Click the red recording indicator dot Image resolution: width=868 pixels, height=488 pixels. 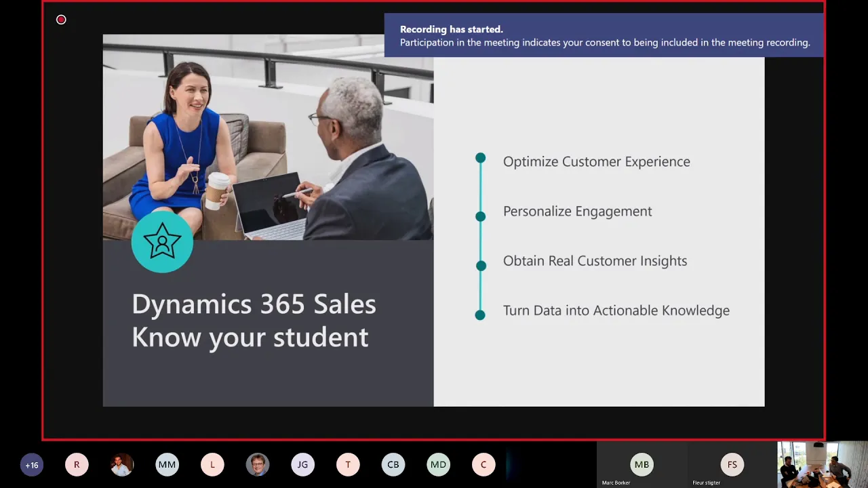coord(61,20)
